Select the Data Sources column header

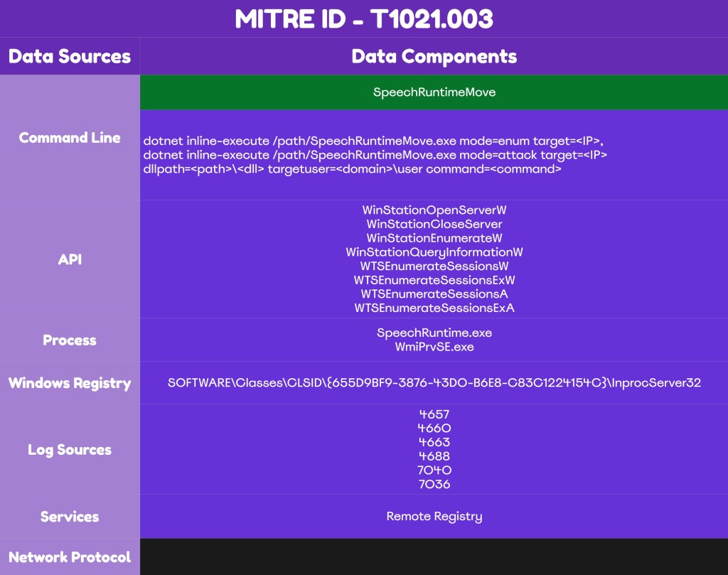70,57
